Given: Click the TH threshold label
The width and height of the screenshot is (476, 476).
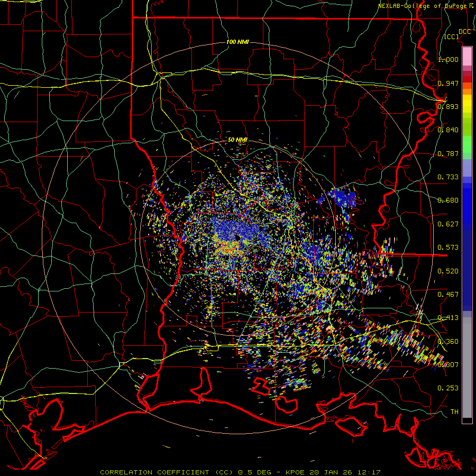Looking at the screenshot, I should click(x=454, y=411).
